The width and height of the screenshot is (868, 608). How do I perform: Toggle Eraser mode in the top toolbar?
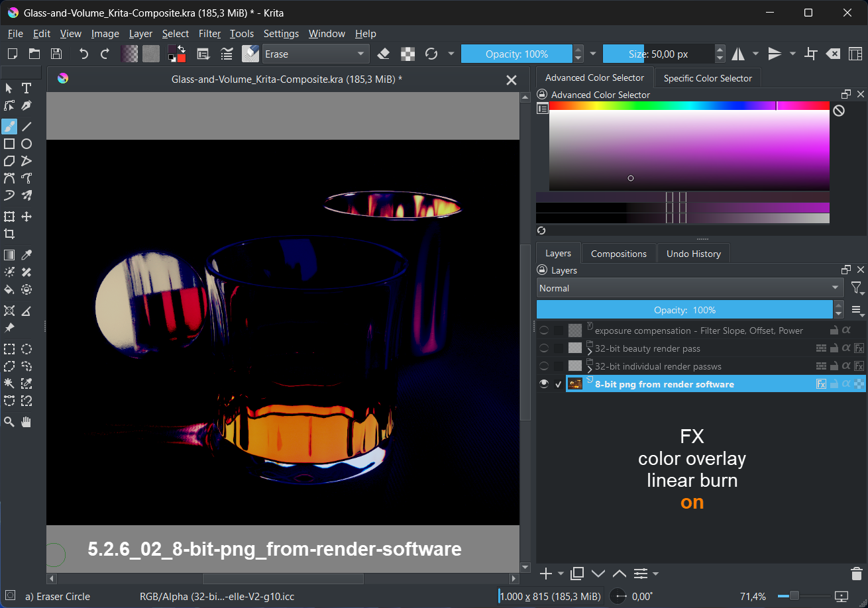(x=383, y=54)
